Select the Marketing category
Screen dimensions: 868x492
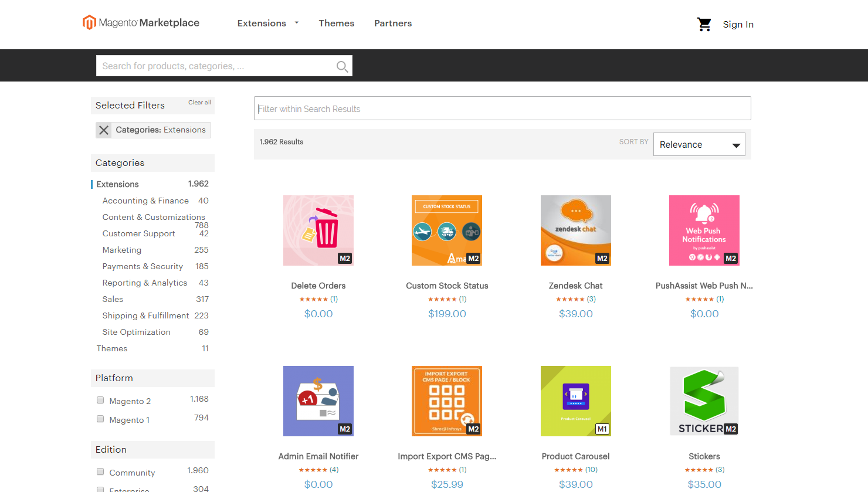(x=121, y=250)
